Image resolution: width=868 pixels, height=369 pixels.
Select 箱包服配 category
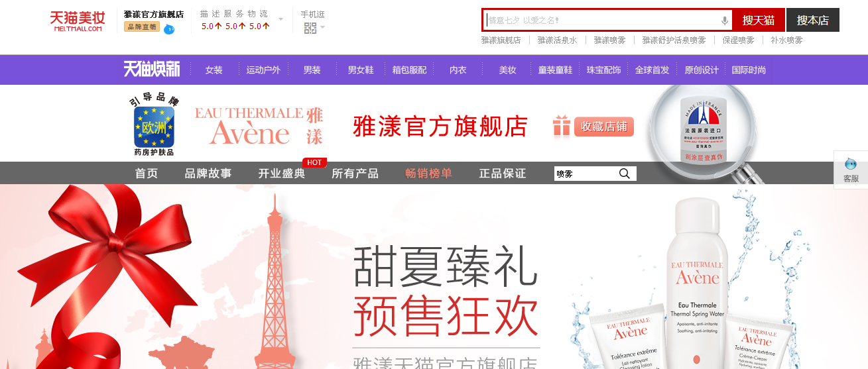[x=410, y=70]
